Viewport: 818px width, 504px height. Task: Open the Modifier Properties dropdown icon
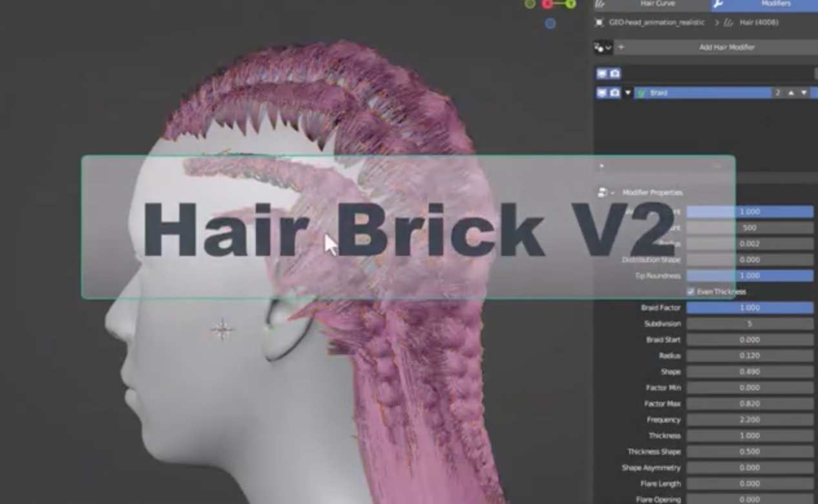click(605, 193)
